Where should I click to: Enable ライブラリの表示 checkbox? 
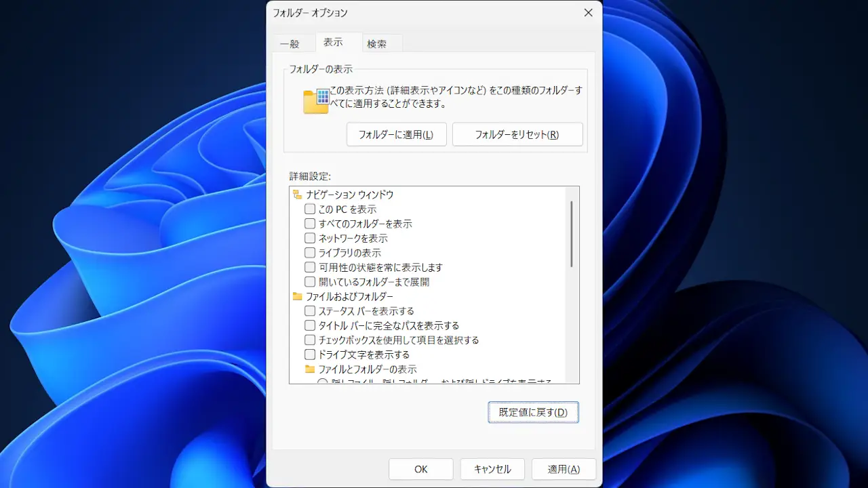click(310, 253)
